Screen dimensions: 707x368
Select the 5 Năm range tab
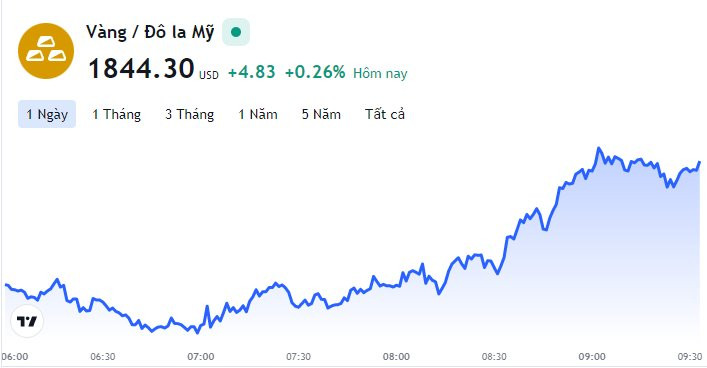321,114
